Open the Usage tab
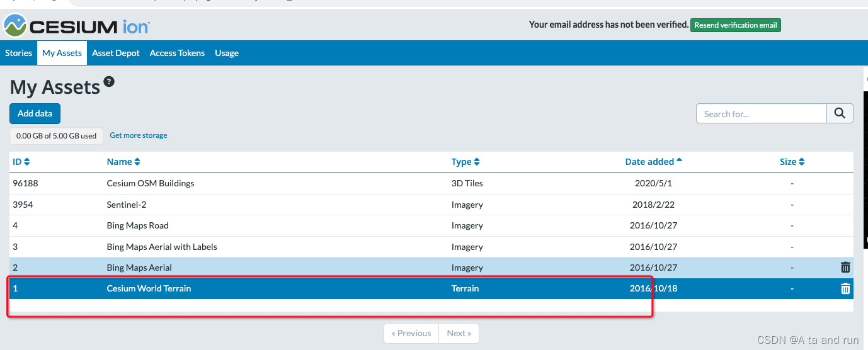Screen dimensions: 868x350 coord(227,53)
